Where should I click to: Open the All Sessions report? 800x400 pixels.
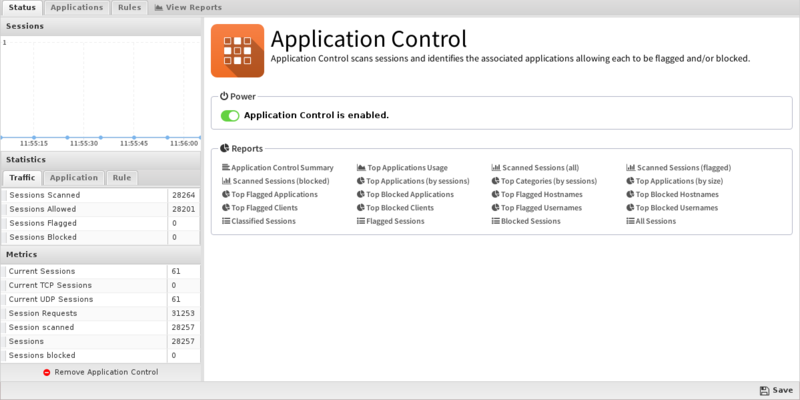click(655, 220)
